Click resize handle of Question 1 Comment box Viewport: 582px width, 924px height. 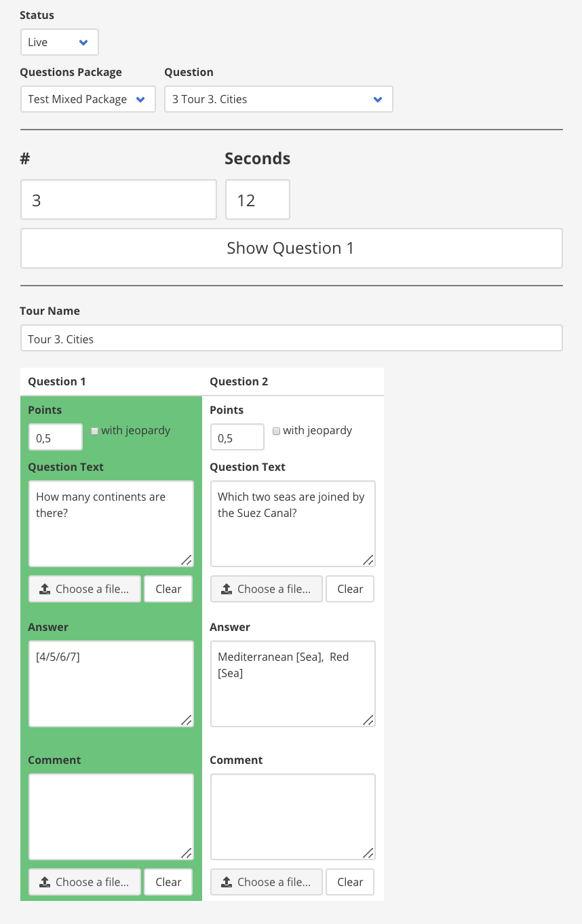point(186,853)
